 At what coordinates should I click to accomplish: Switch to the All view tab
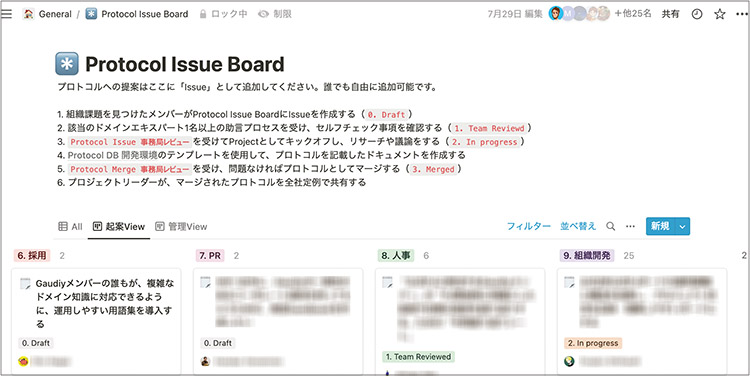[x=70, y=227]
